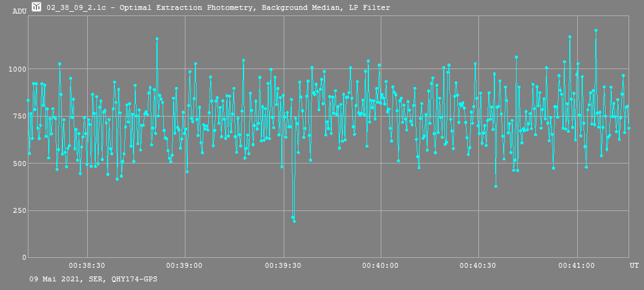644x290 pixels.
Task: Click the 00:40:30 time tick label
Action: 478,265
